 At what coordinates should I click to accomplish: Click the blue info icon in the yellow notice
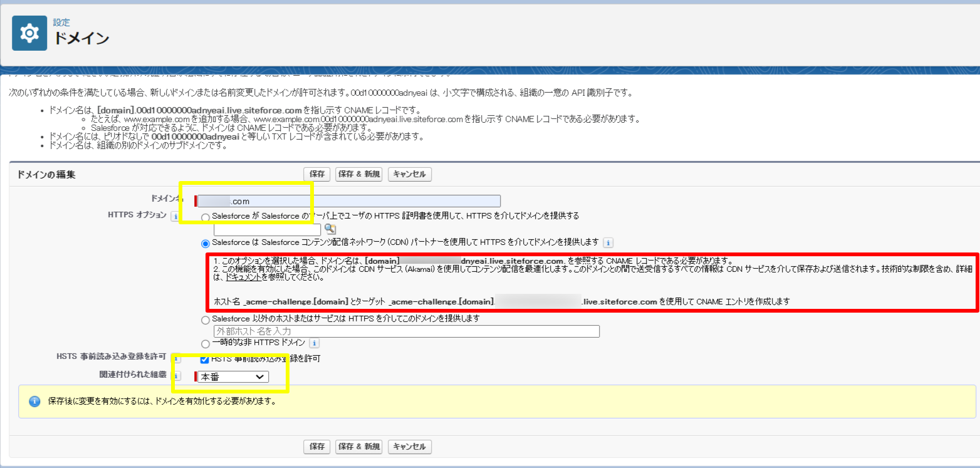[34, 401]
